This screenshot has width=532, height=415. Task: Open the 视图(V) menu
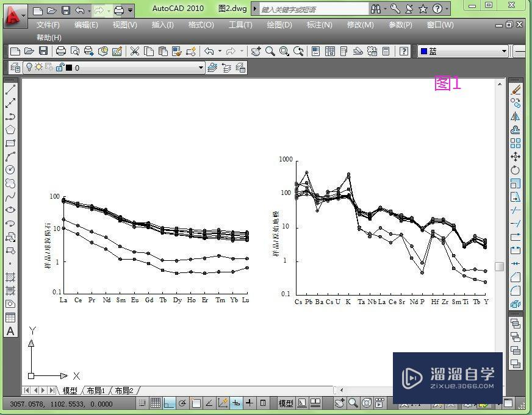click(125, 25)
